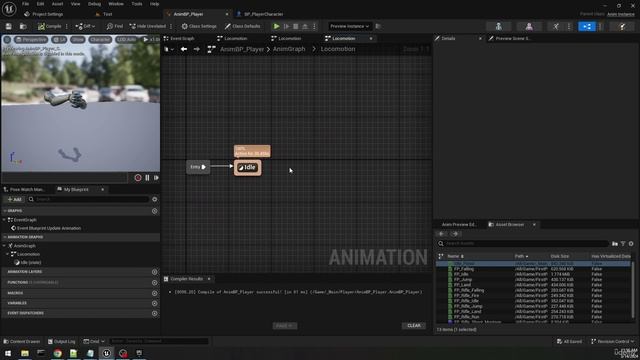Viewport: 640px width, 360px height.
Task: Open the Perspective viewport dropdown
Action: [x=31, y=40]
